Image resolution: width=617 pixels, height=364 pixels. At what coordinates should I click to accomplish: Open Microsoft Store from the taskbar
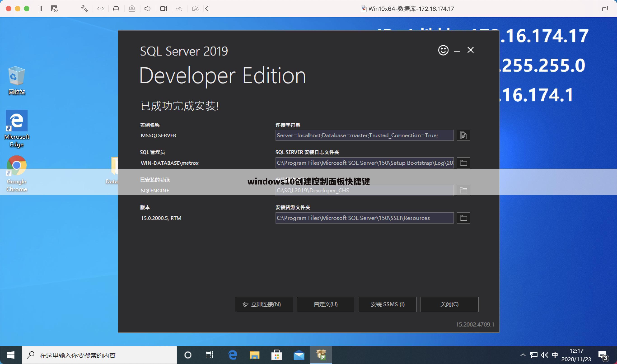[x=276, y=355]
